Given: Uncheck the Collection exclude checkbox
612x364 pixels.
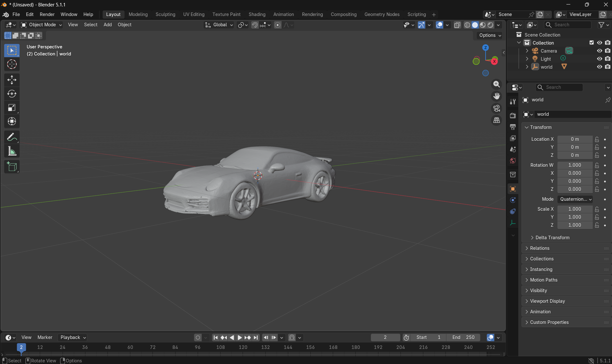Looking at the screenshot, I should coord(591,43).
